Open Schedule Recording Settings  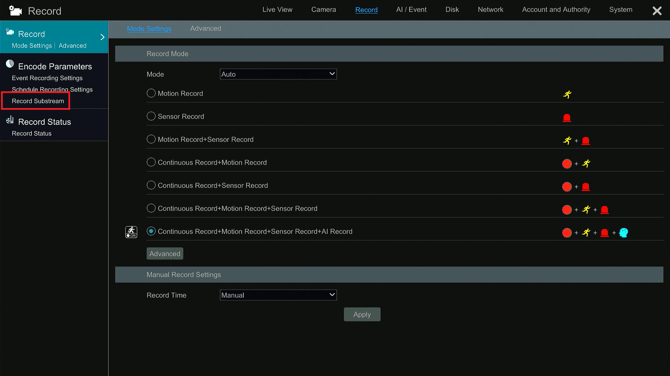pyautogui.click(x=52, y=89)
